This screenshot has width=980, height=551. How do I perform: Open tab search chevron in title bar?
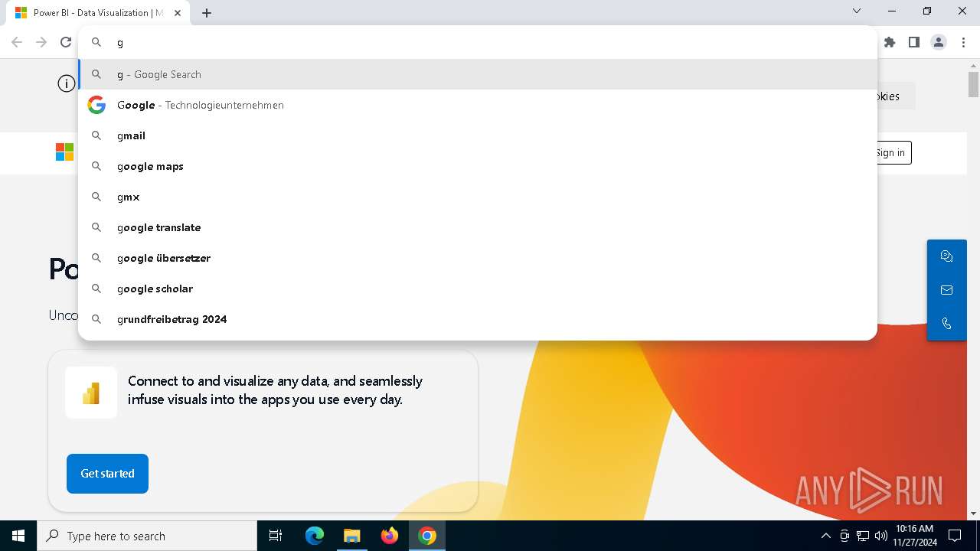coord(857,11)
